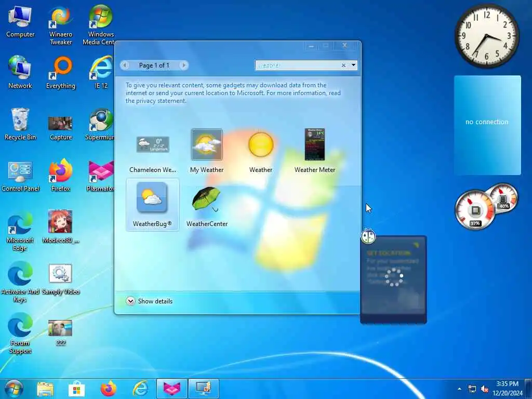Click the no connection gadget
Screen dimensions: 532x399
pyautogui.click(x=487, y=125)
